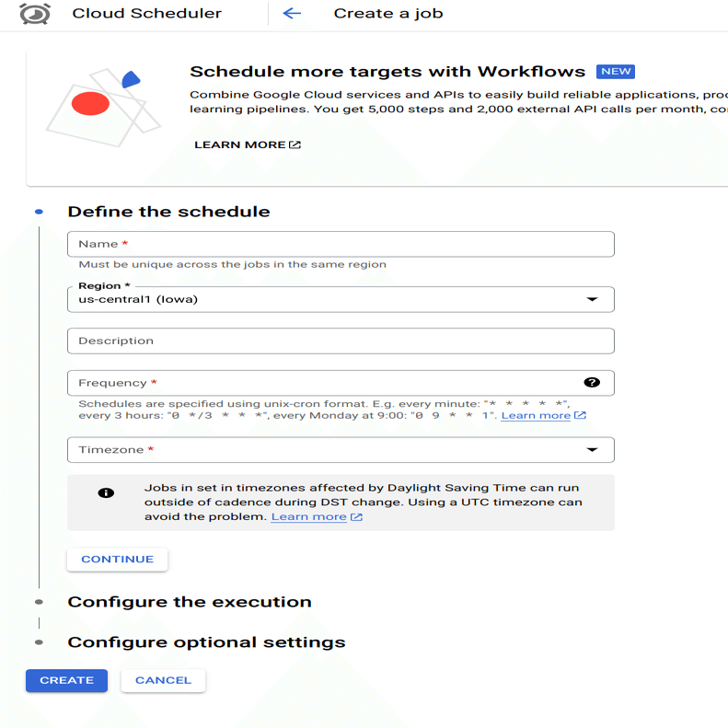The width and height of the screenshot is (728, 728).
Task: Expand the Configure optional settings section
Action: point(206,642)
